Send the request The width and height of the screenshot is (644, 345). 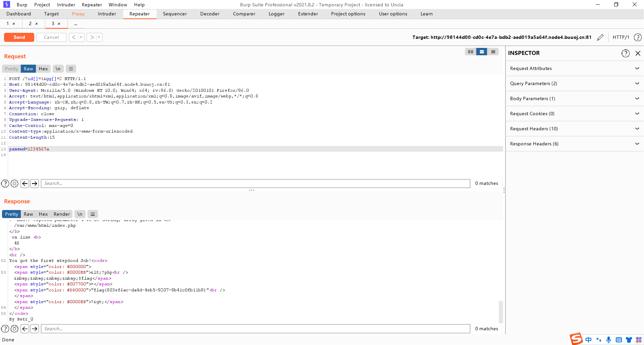click(x=19, y=37)
